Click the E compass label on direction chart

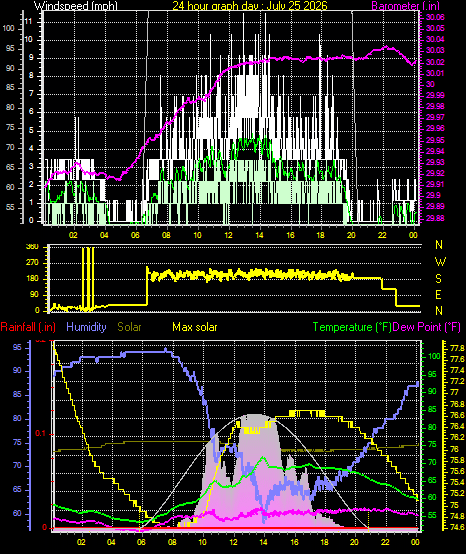[438, 294]
